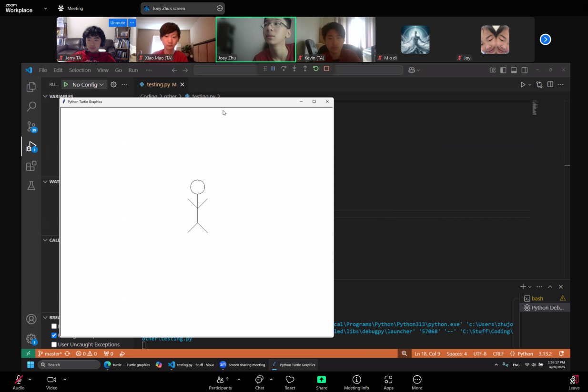Click Step Over in the debug toolbar
The image size is (588, 392).
pyautogui.click(x=284, y=69)
